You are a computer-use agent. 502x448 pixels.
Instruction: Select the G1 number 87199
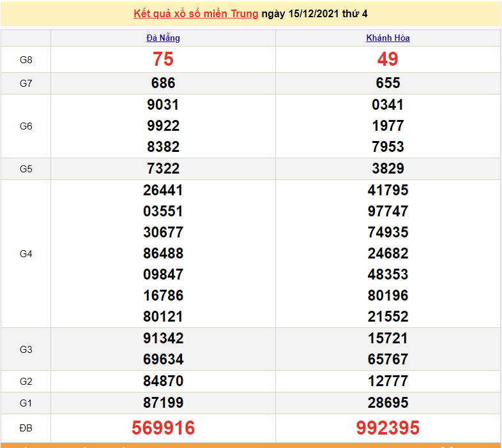(163, 403)
